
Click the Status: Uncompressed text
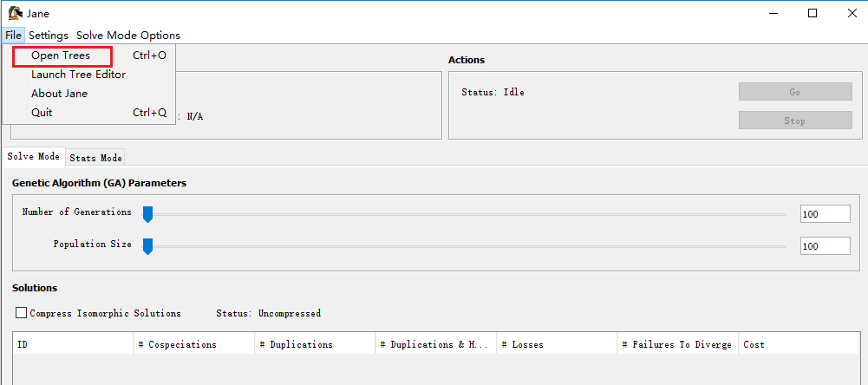[x=269, y=313]
